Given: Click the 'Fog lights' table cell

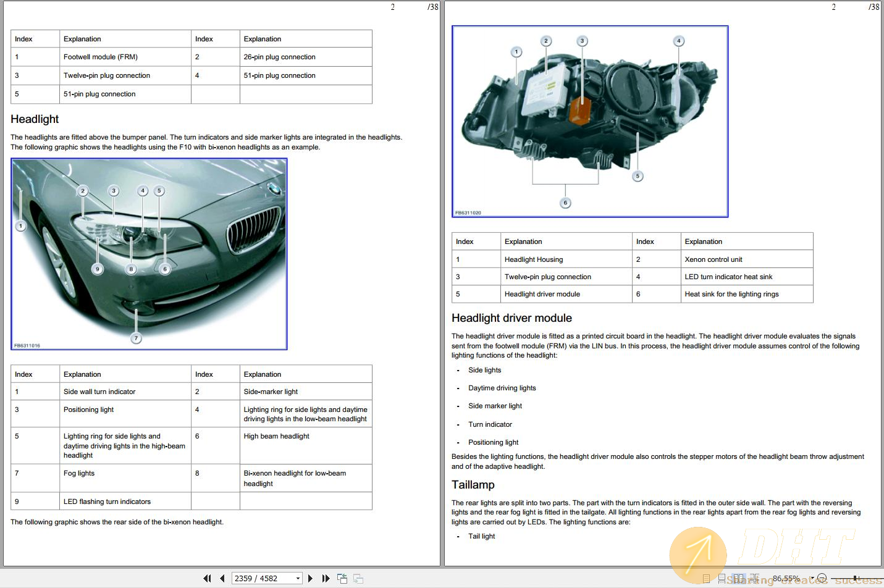Looking at the screenshot, I should (125, 478).
